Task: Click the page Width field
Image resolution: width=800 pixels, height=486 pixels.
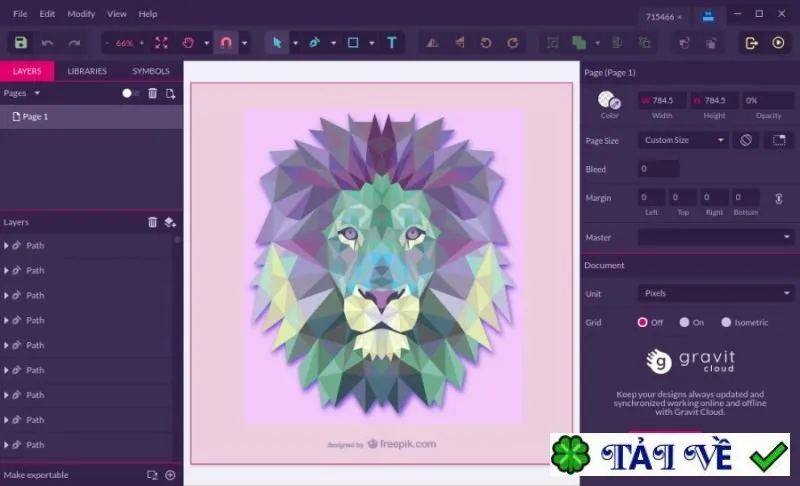Action: [662, 100]
